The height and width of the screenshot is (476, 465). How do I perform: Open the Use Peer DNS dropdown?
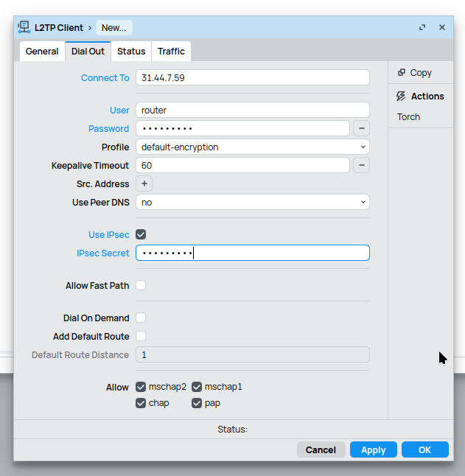[x=252, y=202]
